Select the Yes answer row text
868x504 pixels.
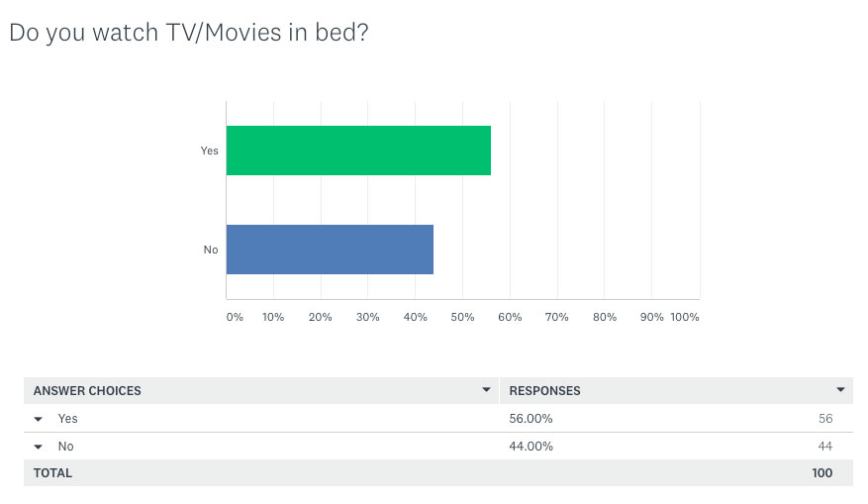[67, 419]
